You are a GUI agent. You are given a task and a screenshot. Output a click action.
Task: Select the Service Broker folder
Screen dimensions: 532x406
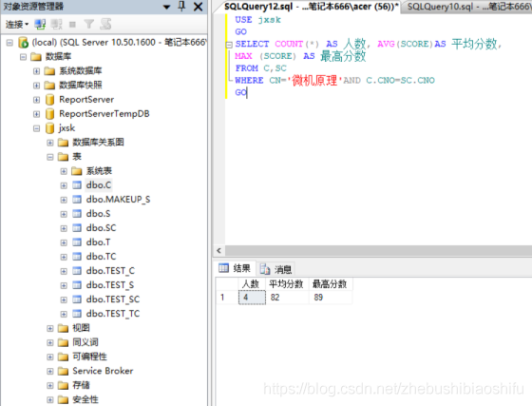pos(103,371)
